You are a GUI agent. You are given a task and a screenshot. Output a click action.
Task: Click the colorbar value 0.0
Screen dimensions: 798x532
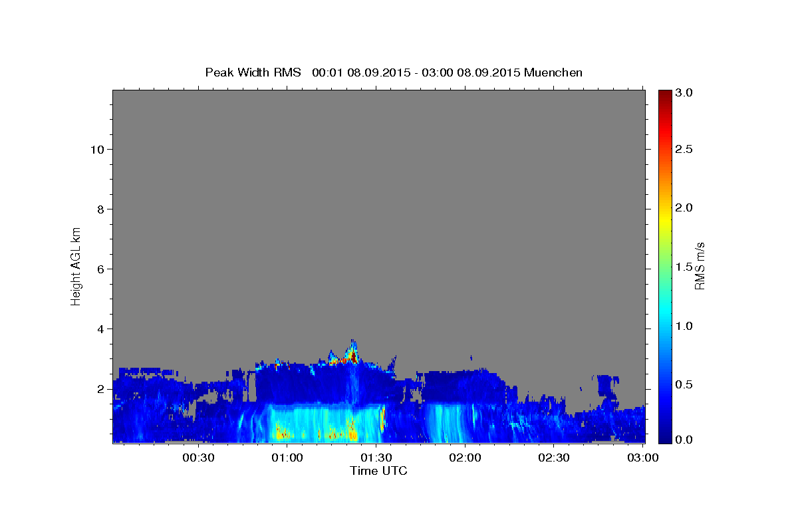684,440
